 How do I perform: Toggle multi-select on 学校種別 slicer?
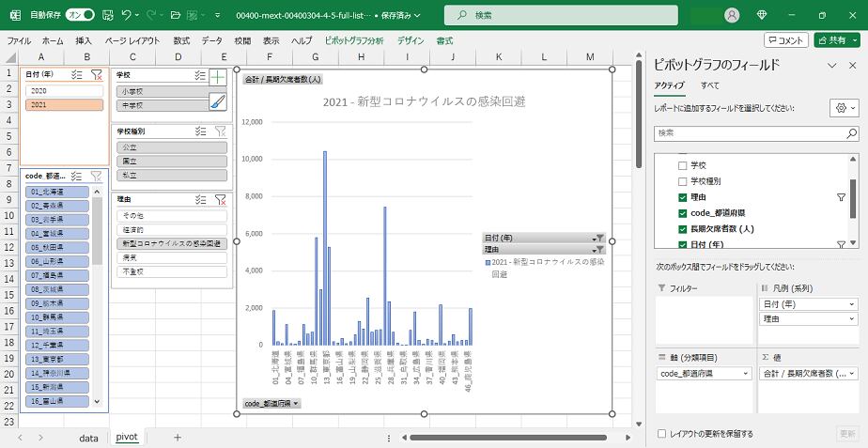click(x=200, y=131)
